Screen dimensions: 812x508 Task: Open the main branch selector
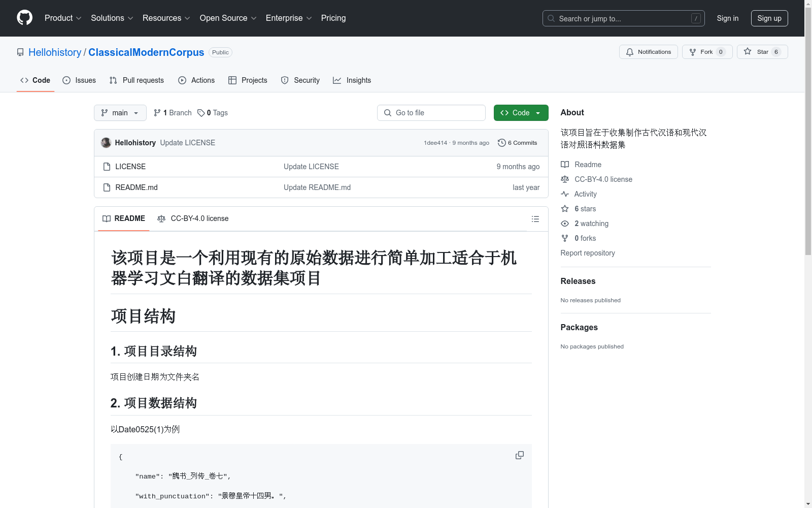pyautogui.click(x=120, y=113)
